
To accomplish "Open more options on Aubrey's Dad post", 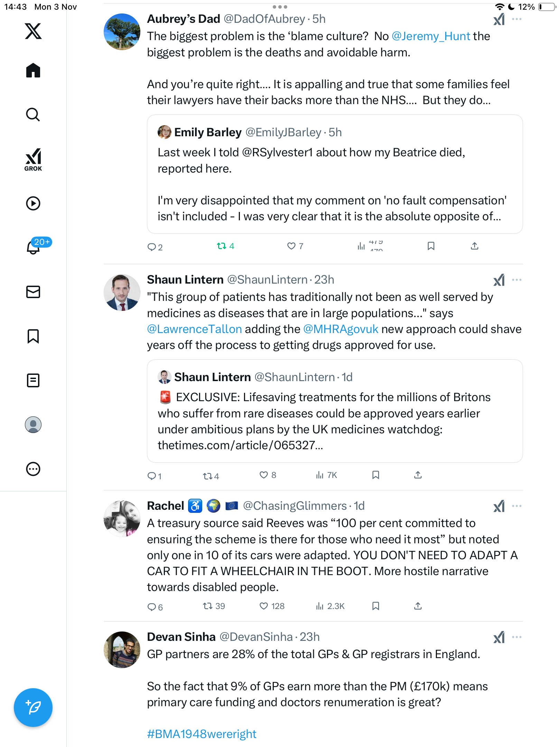I will point(517,19).
